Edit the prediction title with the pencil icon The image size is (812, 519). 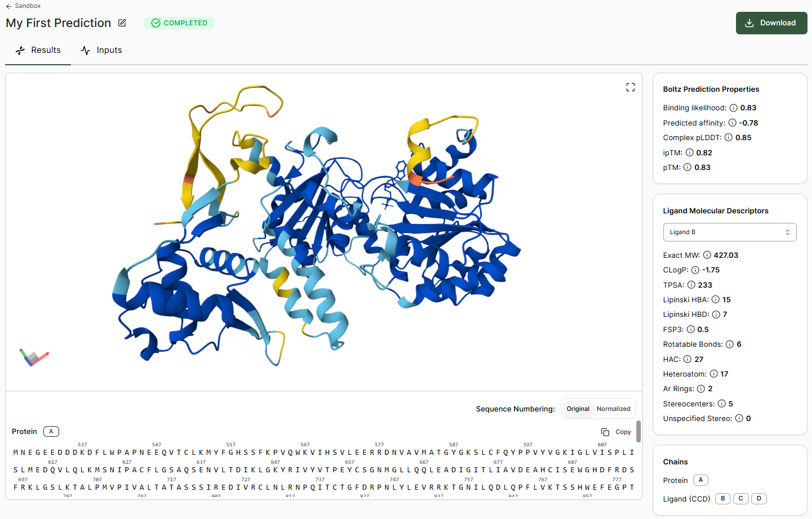click(122, 23)
